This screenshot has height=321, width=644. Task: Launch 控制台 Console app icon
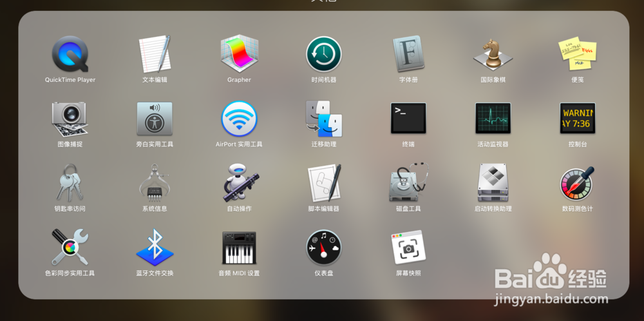pos(578,118)
